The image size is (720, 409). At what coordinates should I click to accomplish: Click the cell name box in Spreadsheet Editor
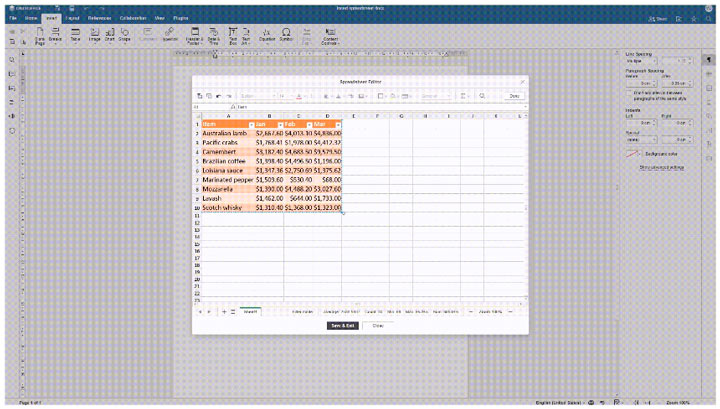tap(211, 107)
